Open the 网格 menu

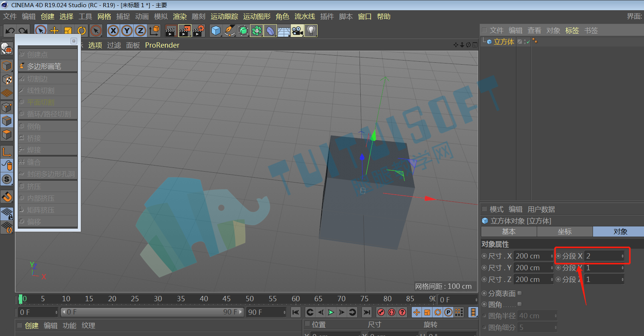(x=104, y=17)
